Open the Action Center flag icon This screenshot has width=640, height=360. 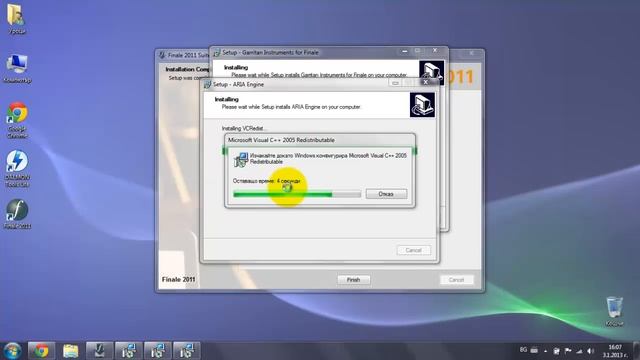568,351
